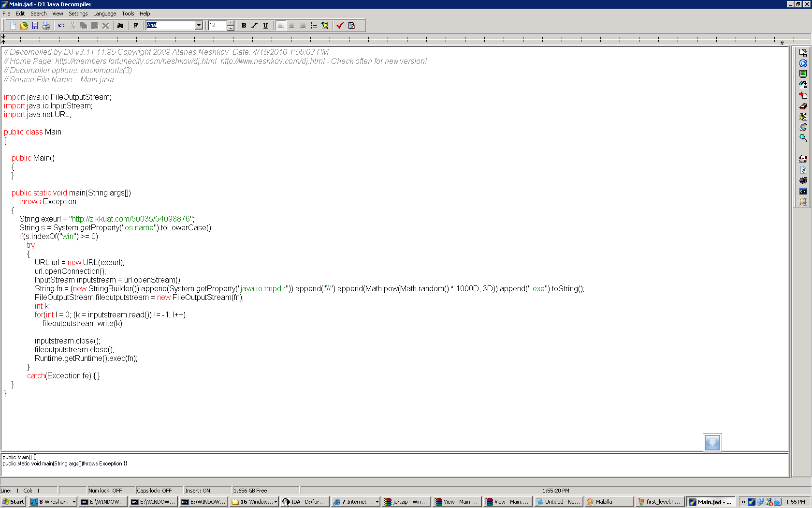Click the network connector icon in right sidebar
The width and height of the screenshot is (812, 508).
pyautogui.click(x=803, y=180)
